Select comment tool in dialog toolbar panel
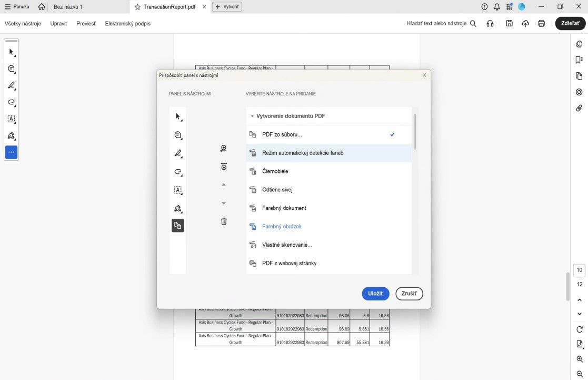This screenshot has height=380, width=588. [x=178, y=135]
